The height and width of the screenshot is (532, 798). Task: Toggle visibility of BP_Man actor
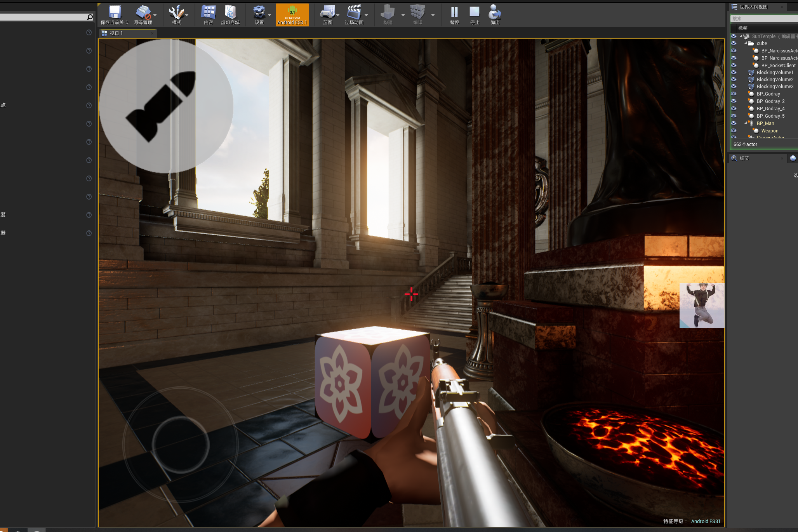click(x=734, y=123)
